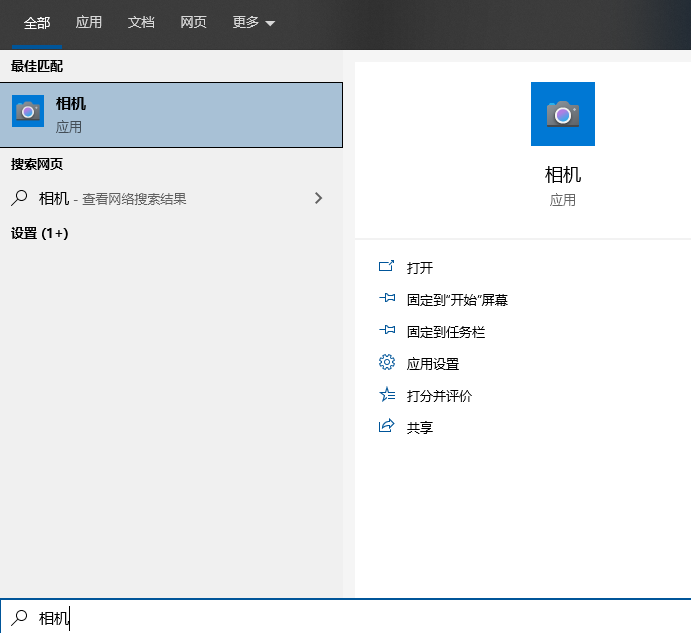Select the 文档 filter tab
Screen dimensions: 691x633
tap(141, 23)
